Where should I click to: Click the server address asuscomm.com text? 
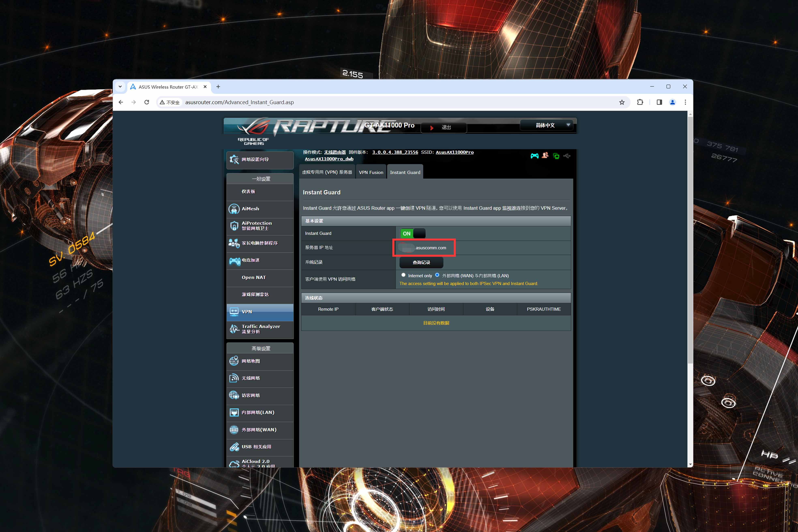tap(431, 248)
